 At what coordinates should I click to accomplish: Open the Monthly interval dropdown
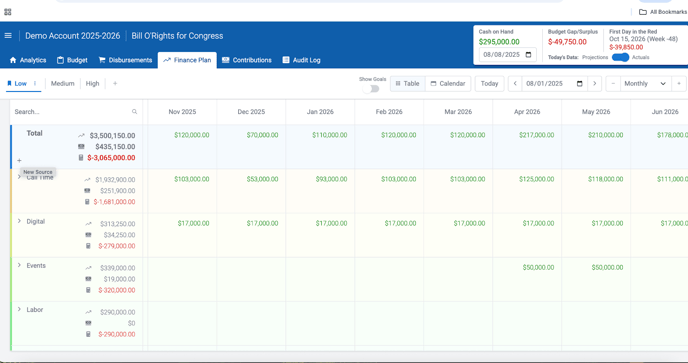[x=645, y=83]
